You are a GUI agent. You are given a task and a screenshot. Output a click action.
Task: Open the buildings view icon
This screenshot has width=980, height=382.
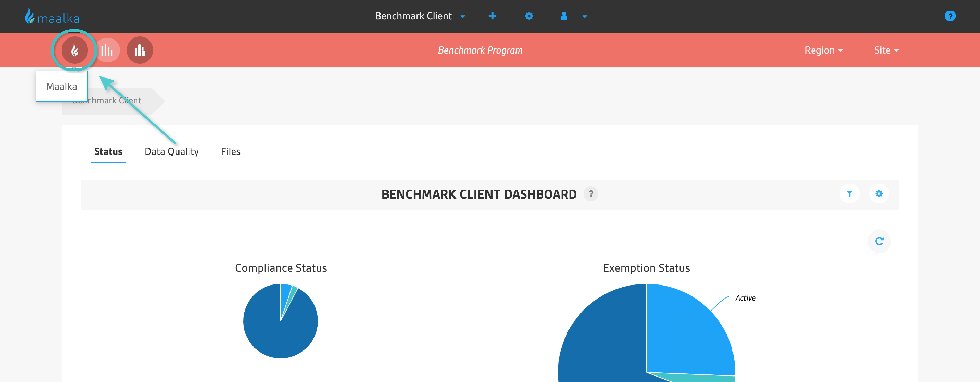tap(140, 50)
